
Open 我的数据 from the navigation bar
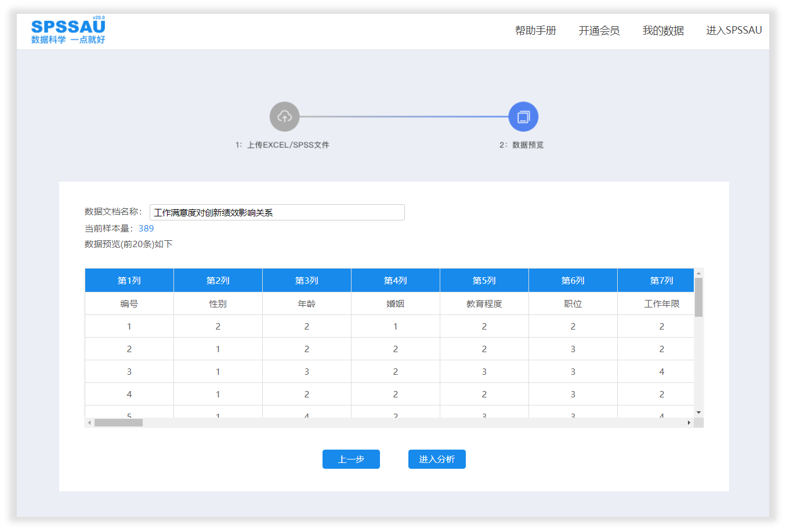[x=662, y=30]
